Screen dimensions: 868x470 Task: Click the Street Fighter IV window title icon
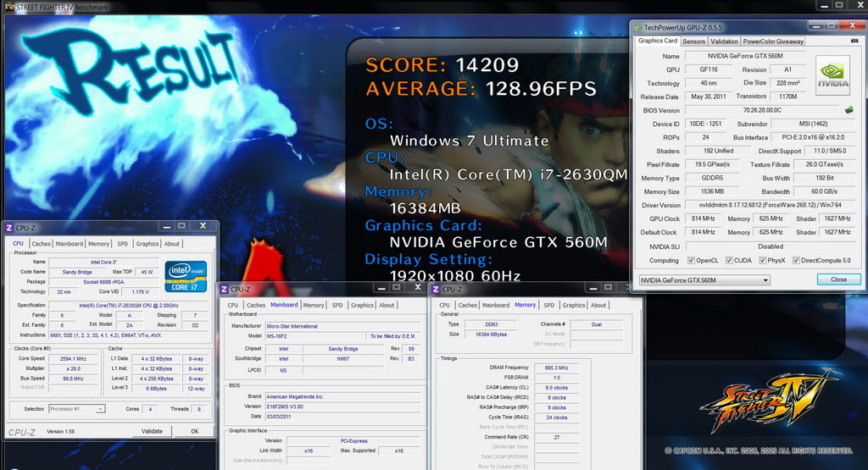[8, 7]
